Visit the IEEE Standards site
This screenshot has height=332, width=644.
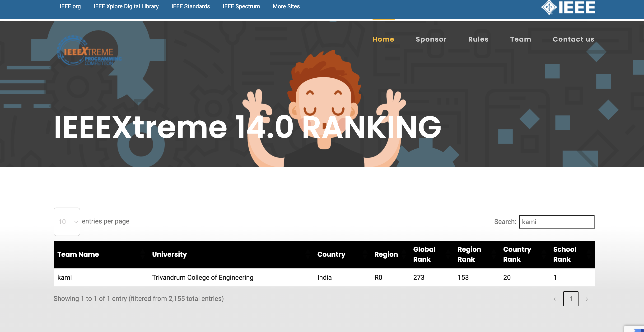tap(191, 6)
